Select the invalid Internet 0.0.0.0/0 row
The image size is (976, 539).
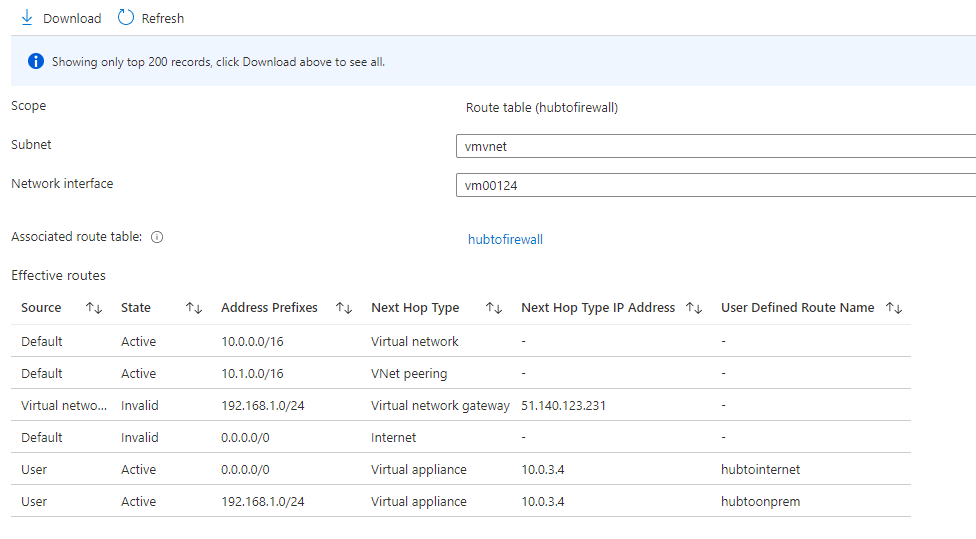460,437
